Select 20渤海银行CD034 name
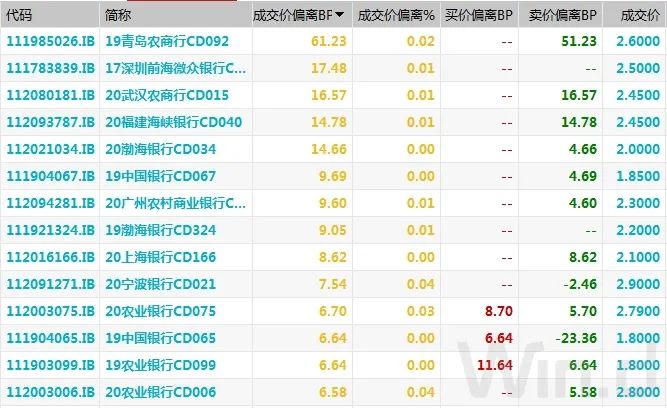 (160, 149)
